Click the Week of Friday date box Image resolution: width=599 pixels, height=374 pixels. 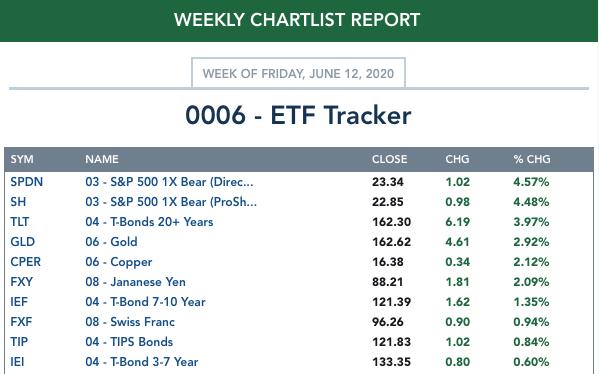point(298,73)
